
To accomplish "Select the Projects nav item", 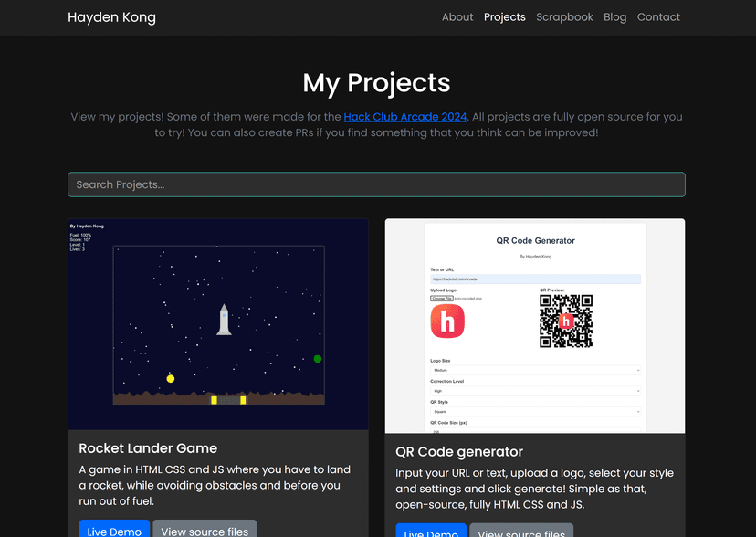I will point(504,16).
